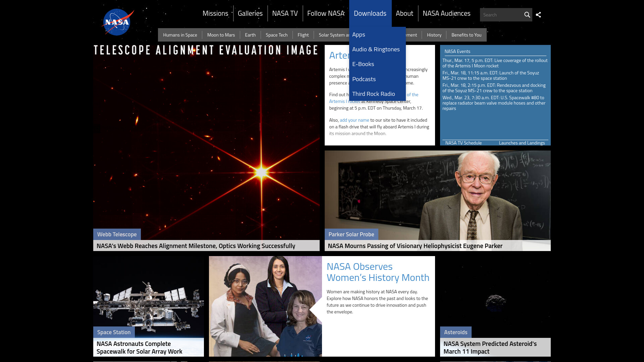Open the NASA Audiences menu
Screen dimensions: 644x362
446,13
